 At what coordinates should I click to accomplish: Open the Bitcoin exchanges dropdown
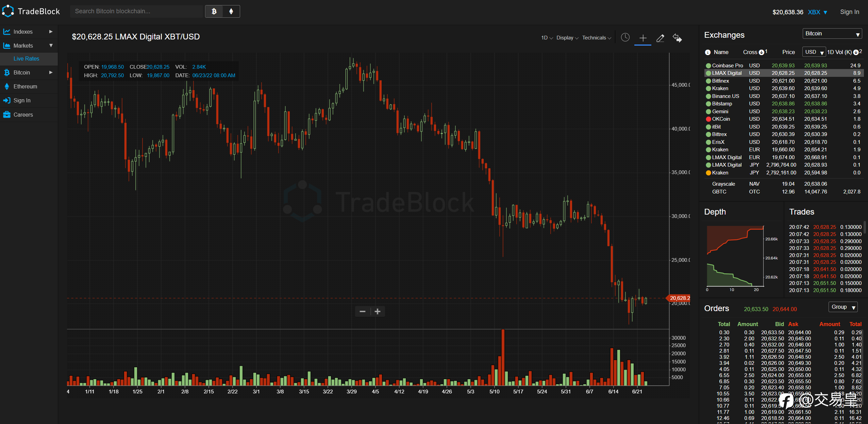click(x=832, y=34)
